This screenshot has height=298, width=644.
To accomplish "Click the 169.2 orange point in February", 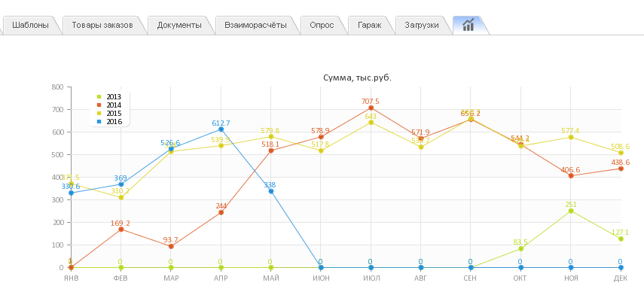I will pyautogui.click(x=121, y=230).
